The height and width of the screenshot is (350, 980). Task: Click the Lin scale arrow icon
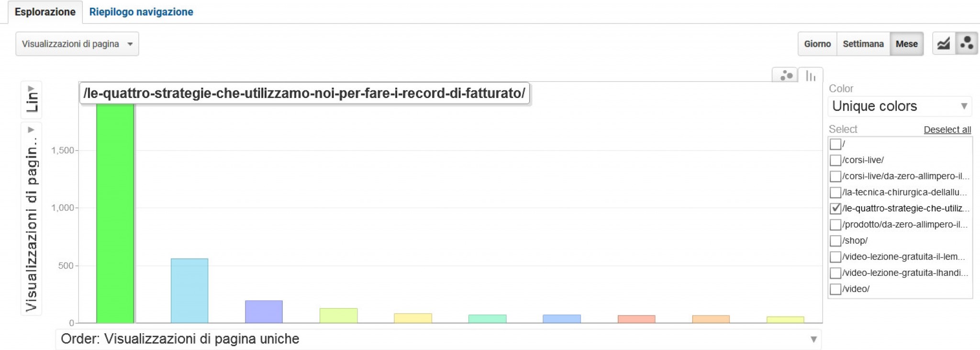[x=31, y=89]
